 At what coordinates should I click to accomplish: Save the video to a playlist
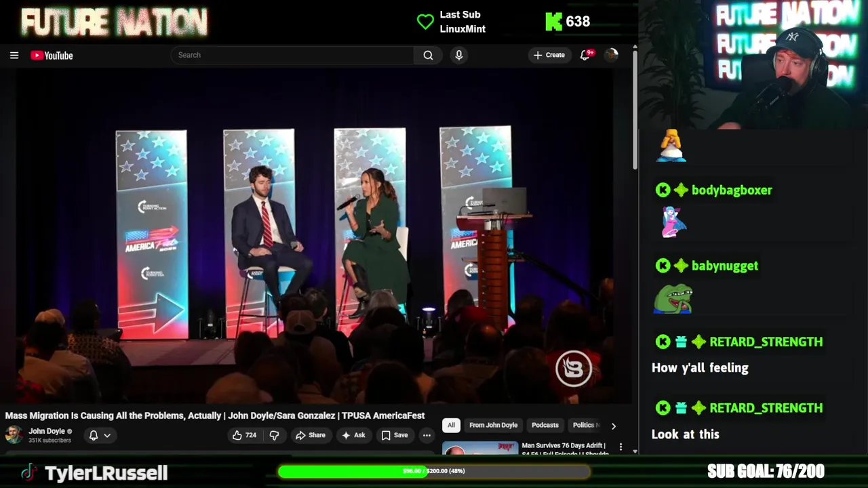(x=394, y=435)
